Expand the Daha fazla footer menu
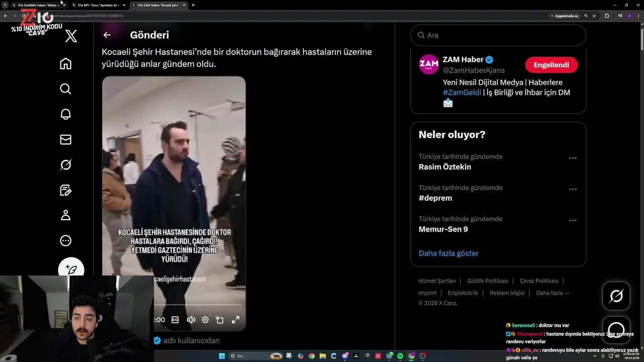 pos(552,293)
